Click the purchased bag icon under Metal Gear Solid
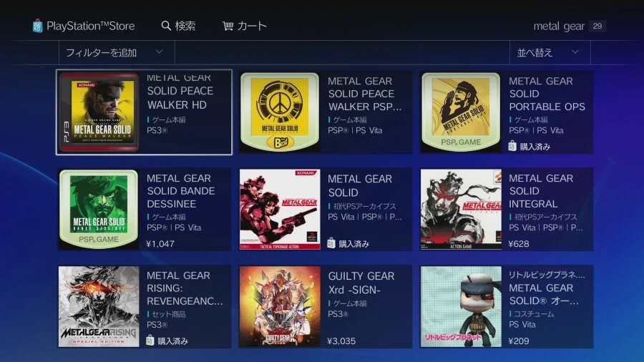The height and width of the screenshot is (362, 644). [331, 243]
